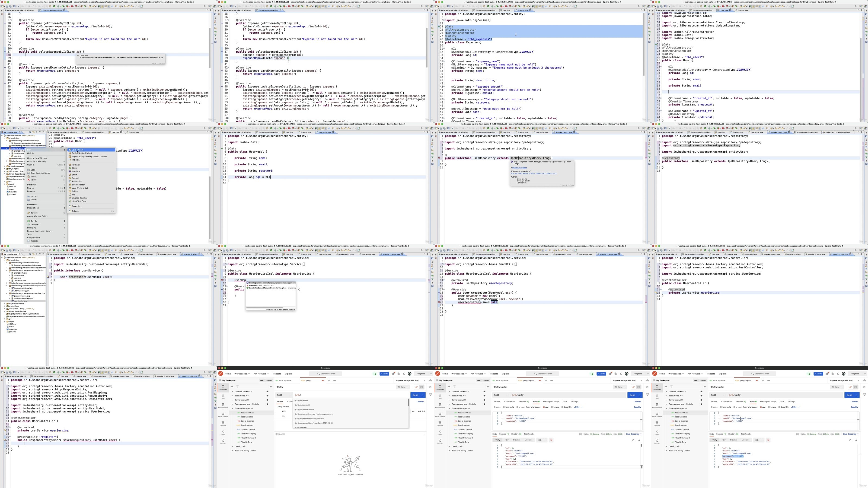Click lightbulb info icon in Postman showing URL suggestions
Viewport: 868px width, 488px height.
[x=430, y=394]
